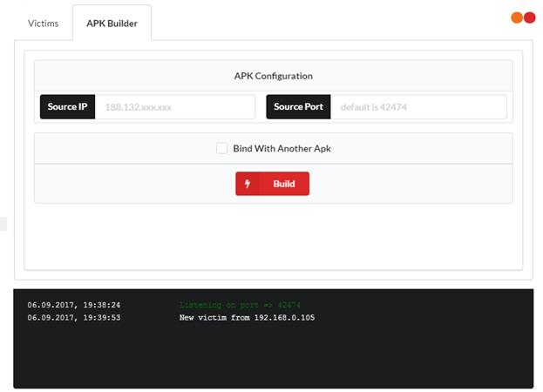Click the lightning bolt icon on Build
This screenshot has height=392, width=543.
pos(248,184)
